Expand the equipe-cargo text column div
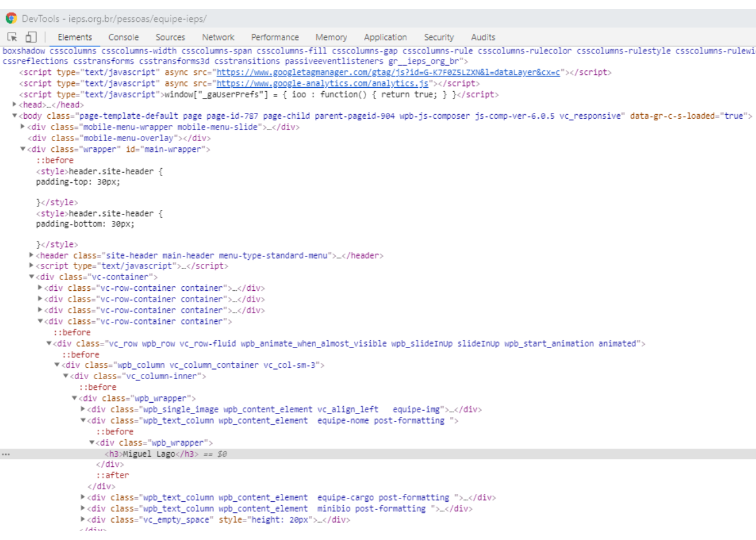The image size is (756, 540). click(83, 497)
